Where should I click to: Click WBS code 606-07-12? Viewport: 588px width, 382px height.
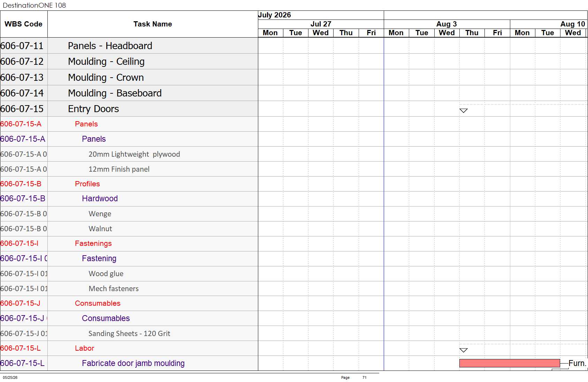[22, 62]
